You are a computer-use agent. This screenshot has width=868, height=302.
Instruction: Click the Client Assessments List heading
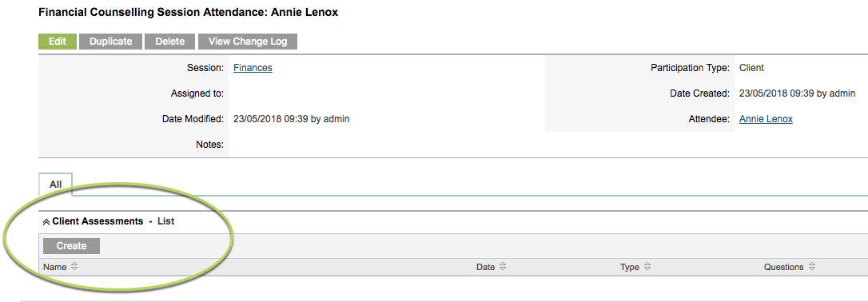(113, 221)
